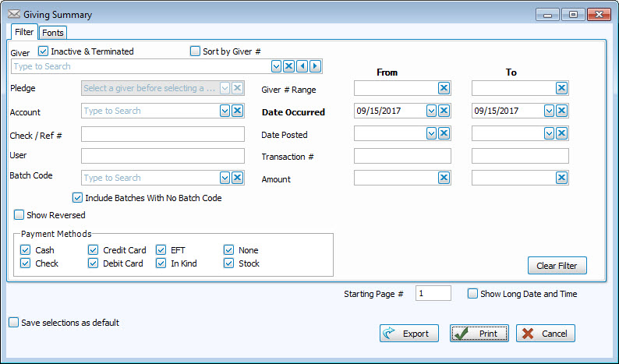Screen dimensions: 619x364
Task: Click the previous giver arrow icon
Action: pyautogui.click(x=302, y=66)
